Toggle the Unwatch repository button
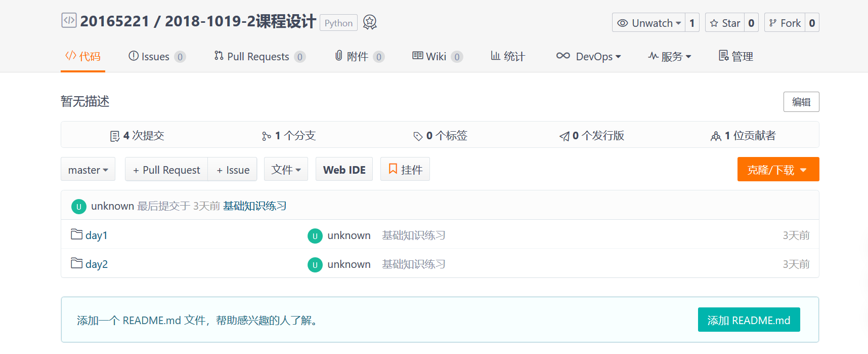This screenshot has height=354, width=868. tap(649, 23)
